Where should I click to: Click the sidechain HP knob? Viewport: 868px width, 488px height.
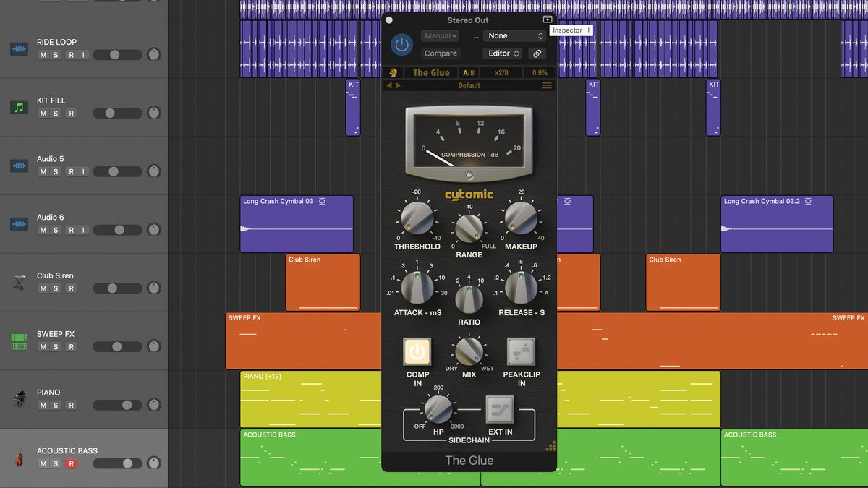(438, 410)
